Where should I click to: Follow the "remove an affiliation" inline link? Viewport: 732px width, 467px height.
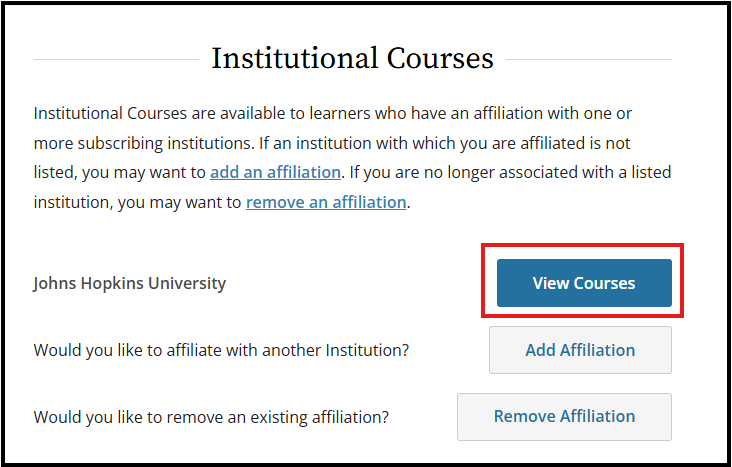pos(326,202)
